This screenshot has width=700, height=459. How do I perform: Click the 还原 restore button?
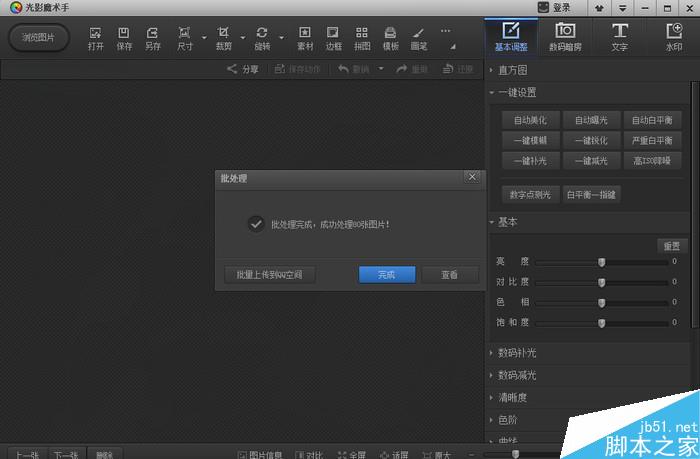tap(458, 69)
